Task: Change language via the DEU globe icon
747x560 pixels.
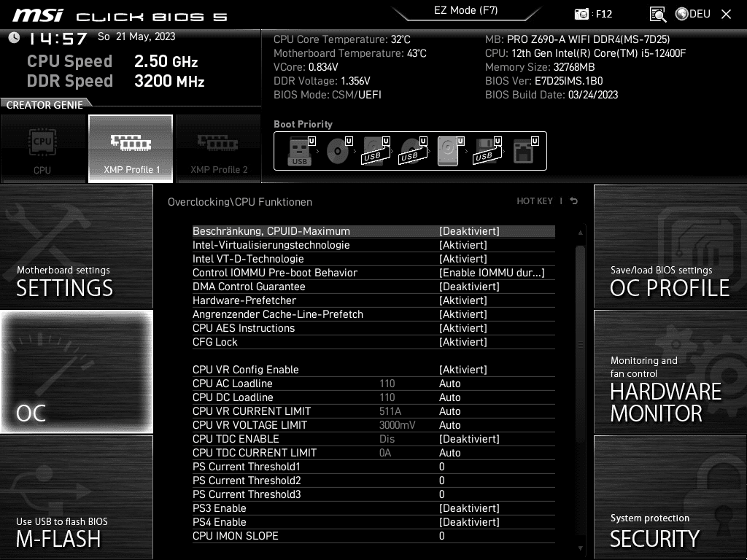Action: pos(693,14)
